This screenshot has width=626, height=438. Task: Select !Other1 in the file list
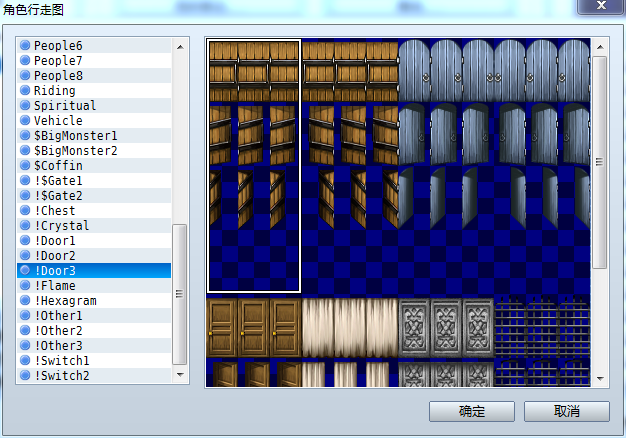point(94,315)
